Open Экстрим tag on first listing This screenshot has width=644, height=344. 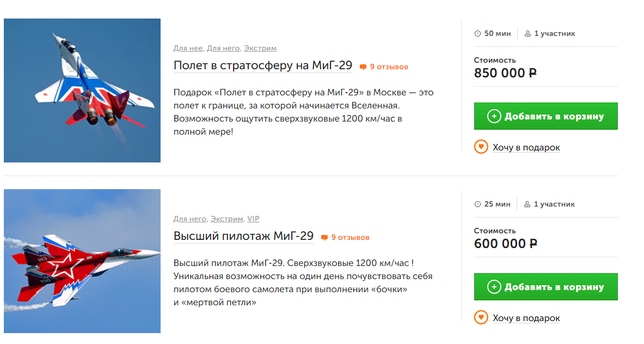260,49
